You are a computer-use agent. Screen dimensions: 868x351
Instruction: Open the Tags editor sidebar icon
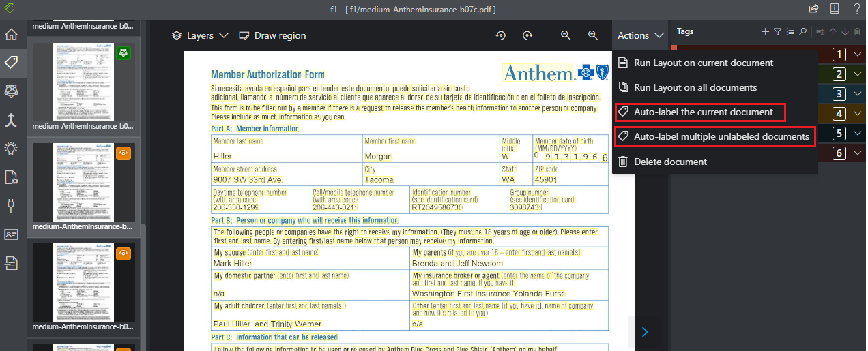click(x=11, y=63)
